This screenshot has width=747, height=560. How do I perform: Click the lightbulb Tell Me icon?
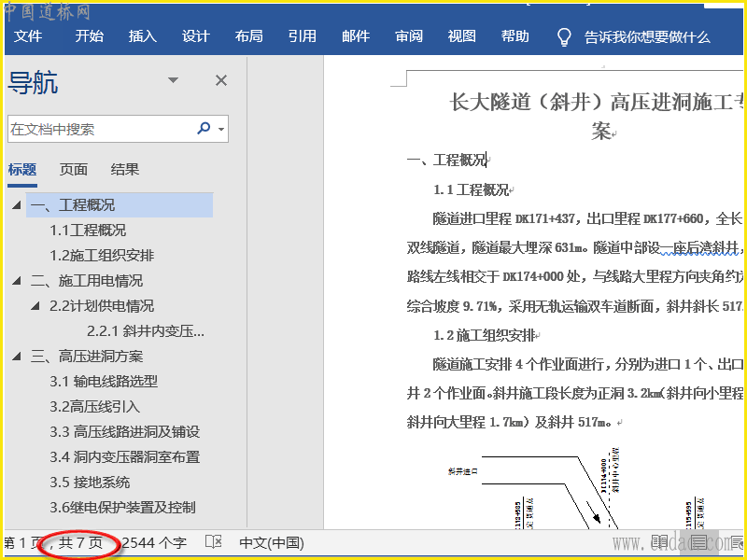(x=564, y=36)
